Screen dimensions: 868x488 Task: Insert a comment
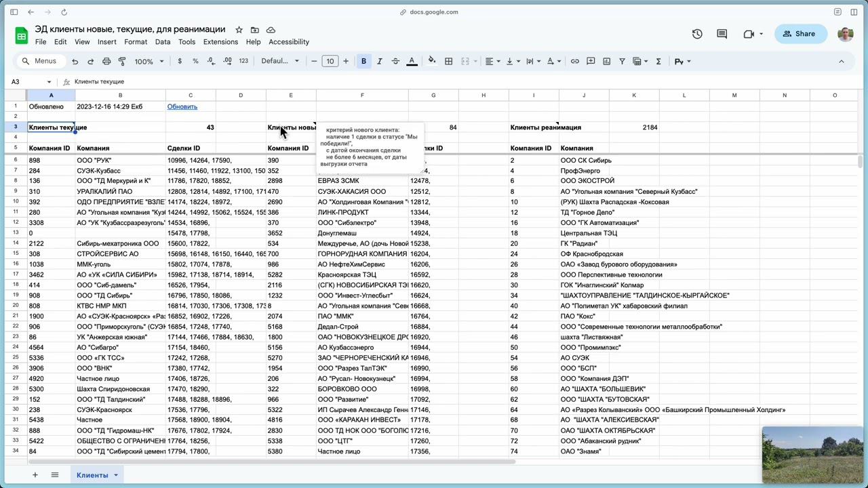tap(591, 61)
